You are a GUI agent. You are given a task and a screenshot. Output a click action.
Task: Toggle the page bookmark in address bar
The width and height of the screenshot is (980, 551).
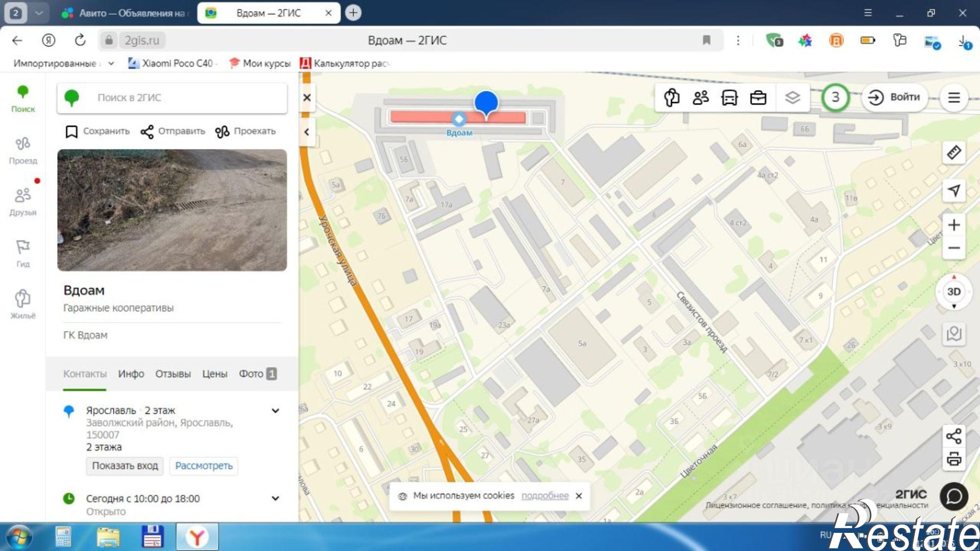(x=707, y=40)
